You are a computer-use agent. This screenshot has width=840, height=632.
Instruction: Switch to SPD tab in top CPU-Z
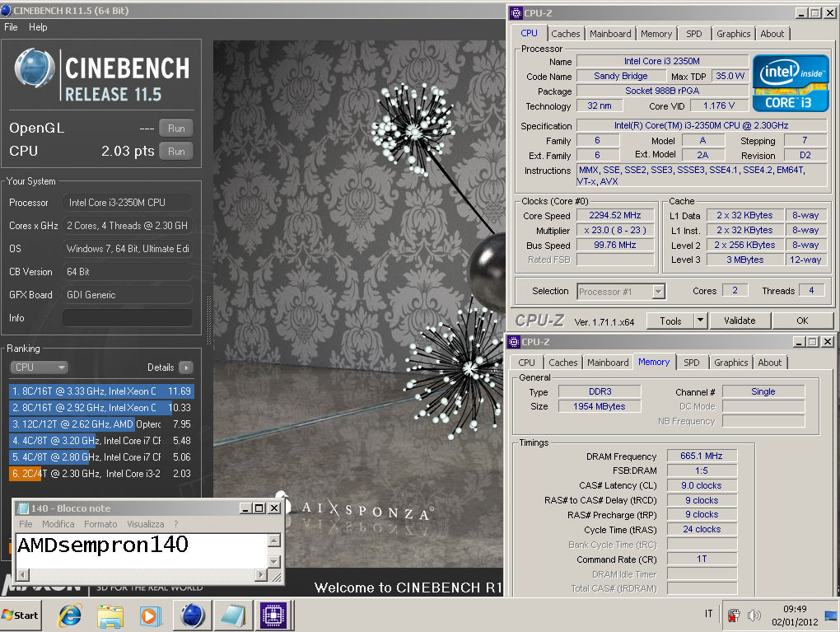[693, 34]
